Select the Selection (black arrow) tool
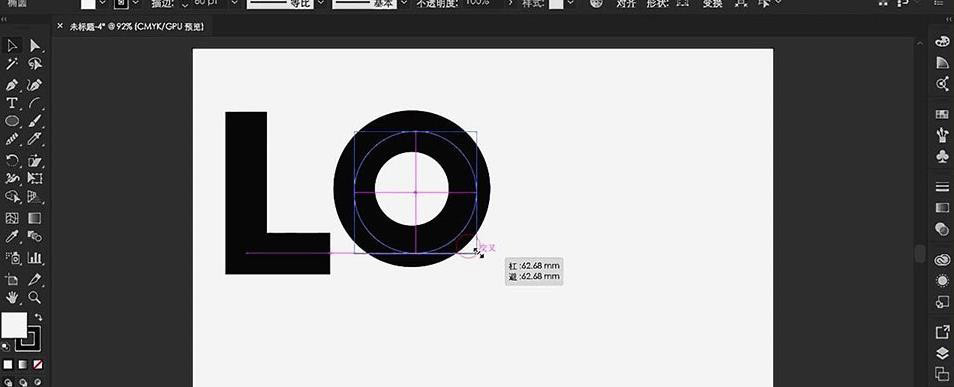This screenshot has width=954, height=387. (x=12, y=46)
